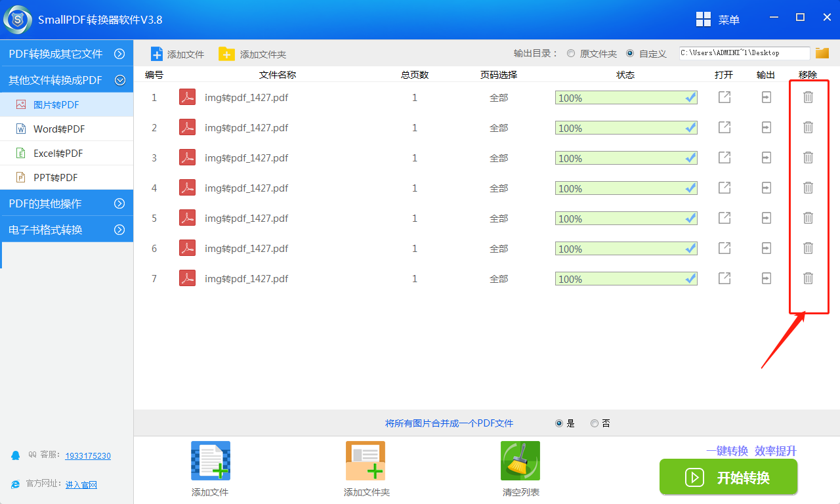Image resolution: width=840 pixels, height=504 pixels.
Task: Click the 清空列表 broom icon
Action: [x=520, y=461]
